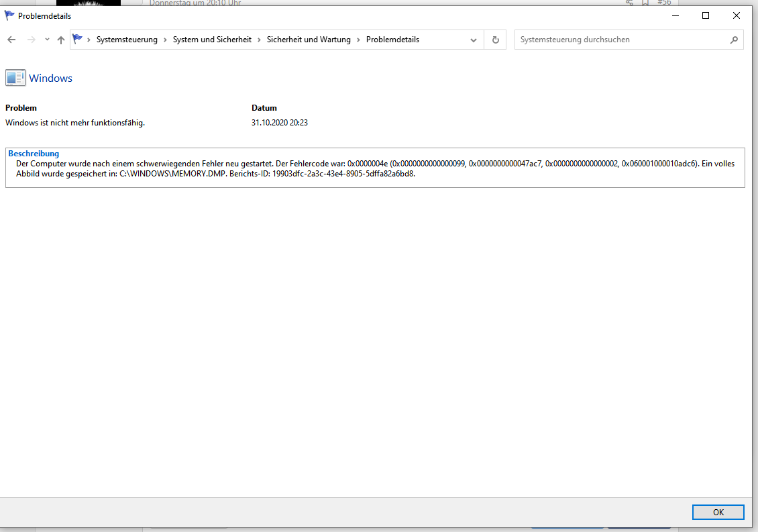
Task: Open the address bar history dropdown
Action: pyautogui.click(x=474, y=40)
